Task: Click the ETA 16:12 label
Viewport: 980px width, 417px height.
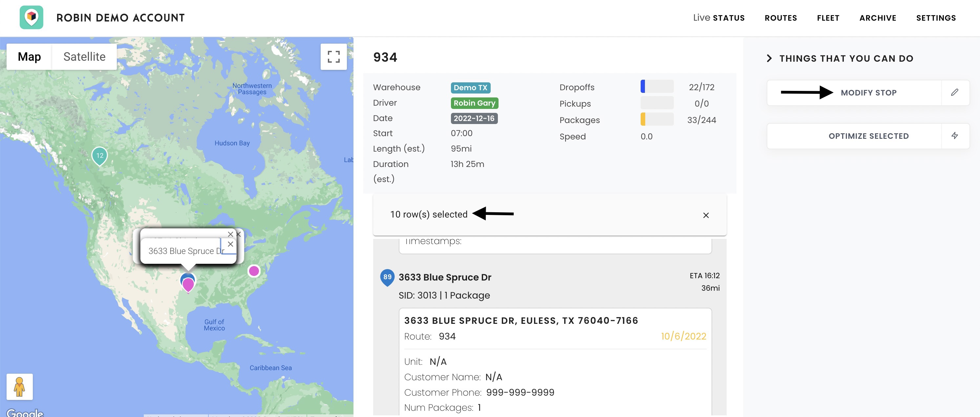Action: point(705,276)
